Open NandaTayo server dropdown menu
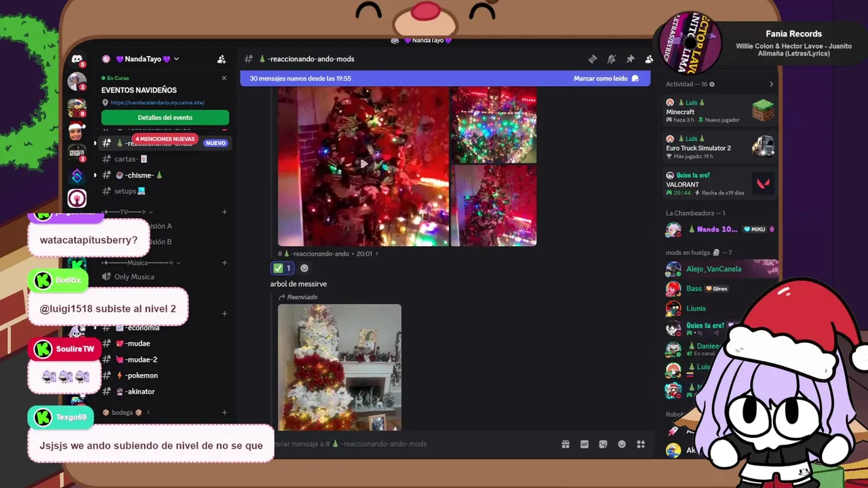The height and width of the screenshot is (488, 868). point(176,59)
